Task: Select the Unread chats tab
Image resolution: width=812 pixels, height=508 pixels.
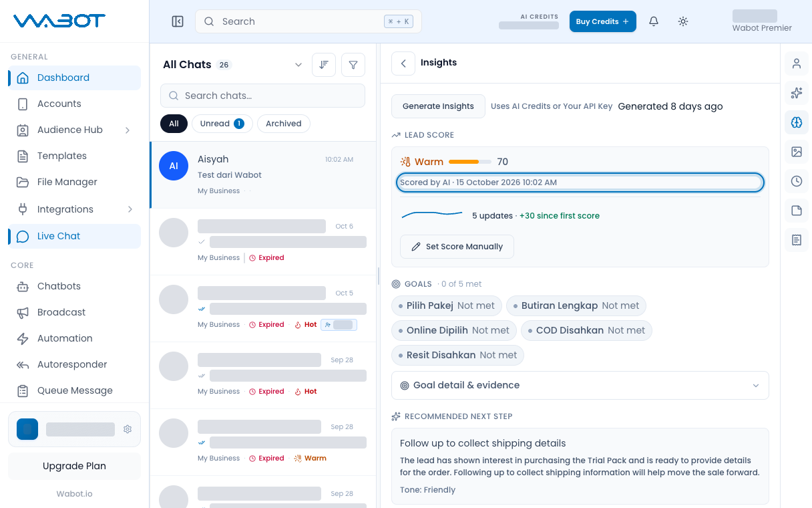Action: 222,124
